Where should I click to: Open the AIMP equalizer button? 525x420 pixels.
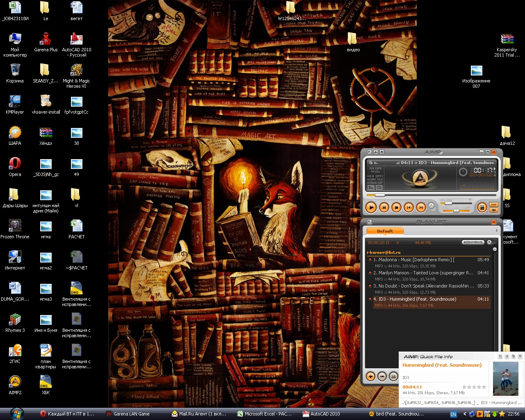494,205
